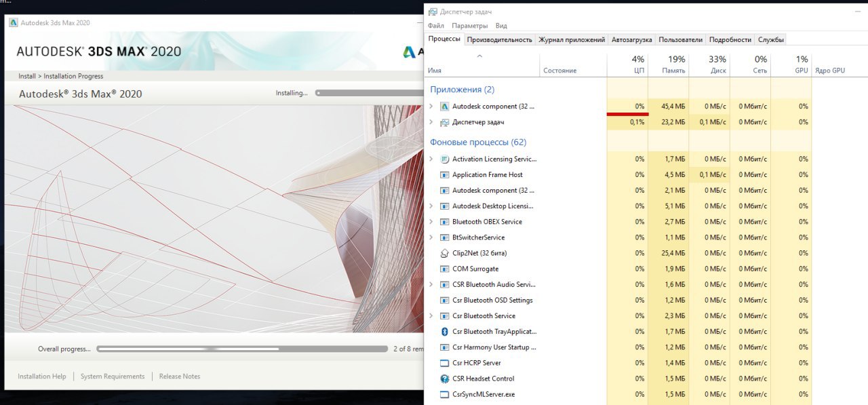Click the Install > Installation Progress breadcrumb
The width and height of the screenshot is (868, 405).
coord(60,76)
